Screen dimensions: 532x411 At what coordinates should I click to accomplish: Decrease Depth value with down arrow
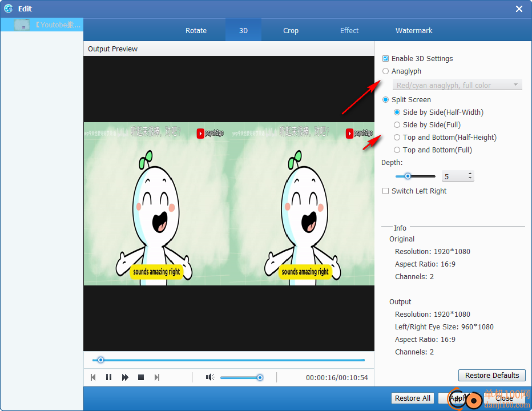coord(470,179)
